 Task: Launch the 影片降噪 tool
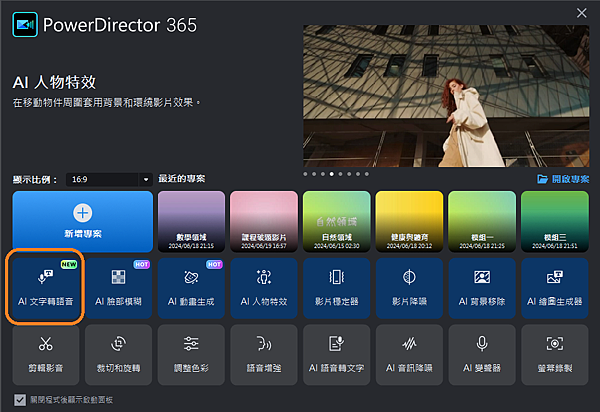(409, 288)
